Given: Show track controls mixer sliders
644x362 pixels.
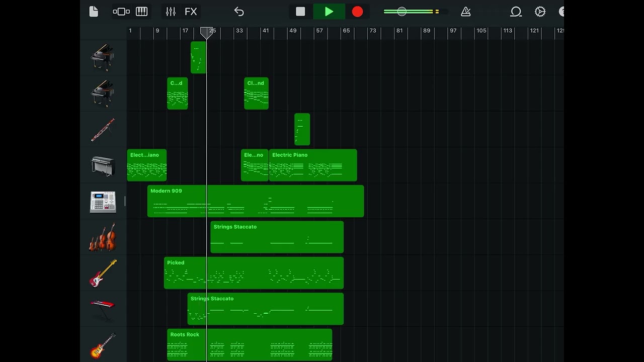Looking at the screenshot, I should [171, 12].
